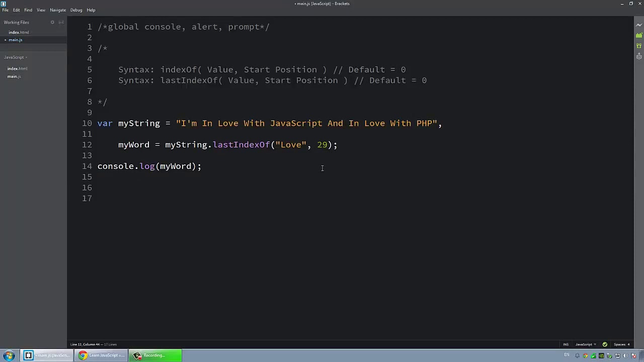Open JavaScript language dropdown in status bar
The width and height of the screenshot is (644, 362).
coord(586,344)
